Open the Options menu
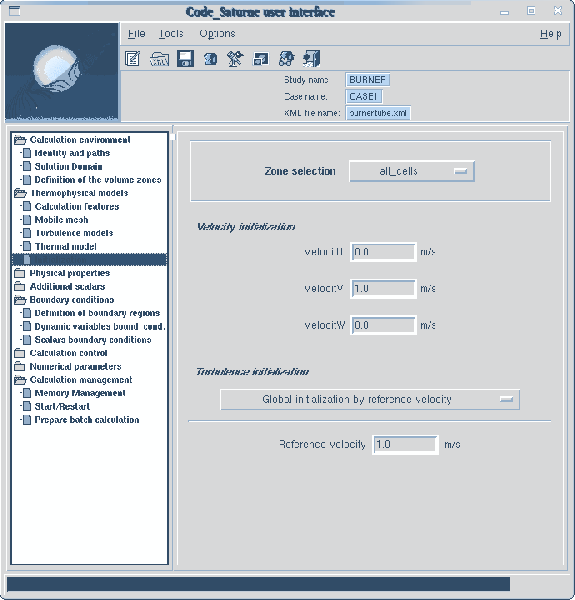The height and width of the screenshot is (600, 575). pyautogui.click(x=217, y=34)
